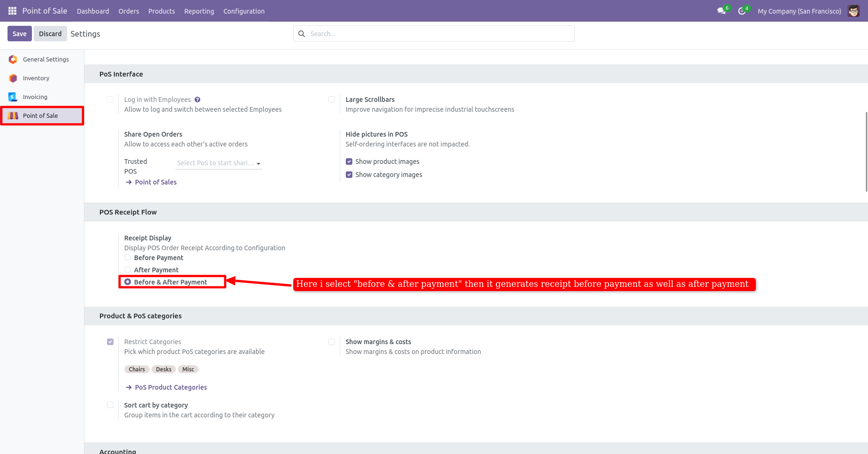Click the Point of Sale sidebar icon
Image resolution: width=868 pixels, height=454 pixels.
pos(13,115)
